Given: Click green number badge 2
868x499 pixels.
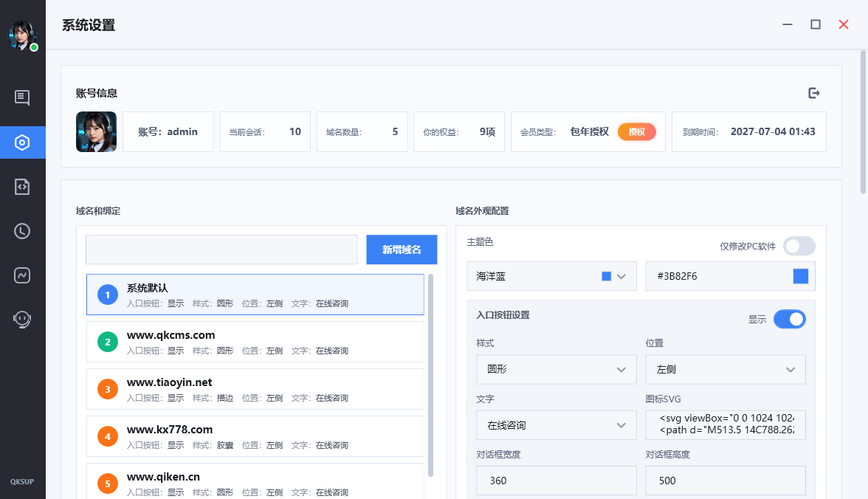Looking at the screenshot, I should (108, 342).
